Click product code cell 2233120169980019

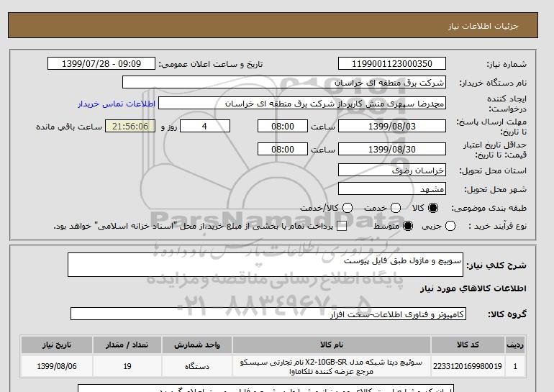(468, 366)
